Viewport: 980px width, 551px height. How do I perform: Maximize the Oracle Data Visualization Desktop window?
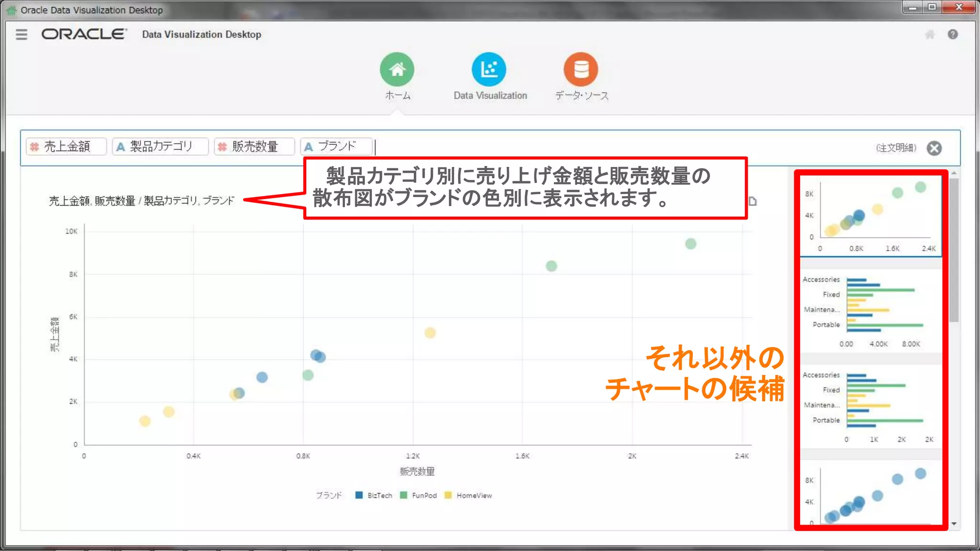click(x=932, y=8)
